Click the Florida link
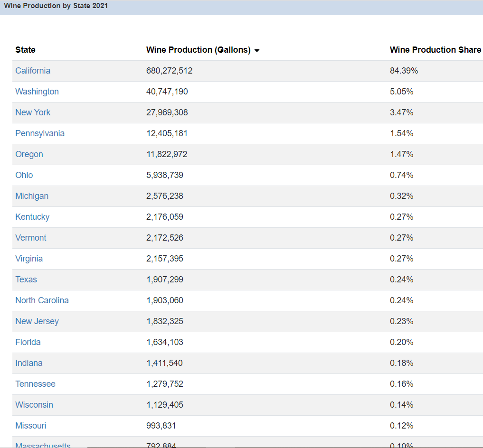The width and height of the screenshot is (483, 448). tap(28, 342)
